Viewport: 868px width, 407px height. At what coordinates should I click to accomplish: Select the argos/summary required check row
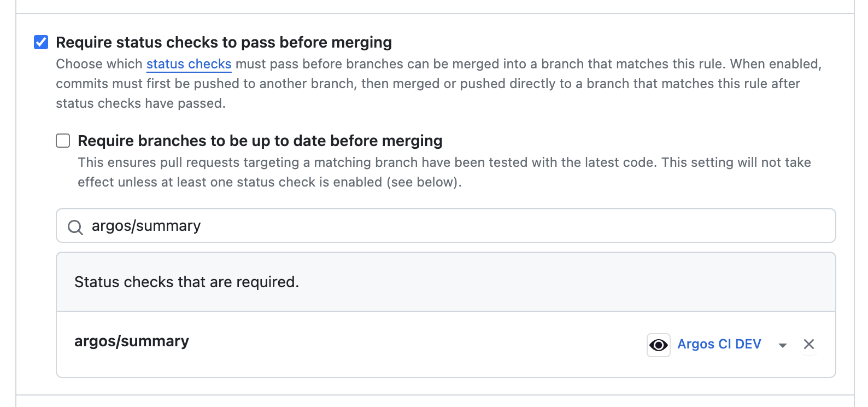click(445, 344)
